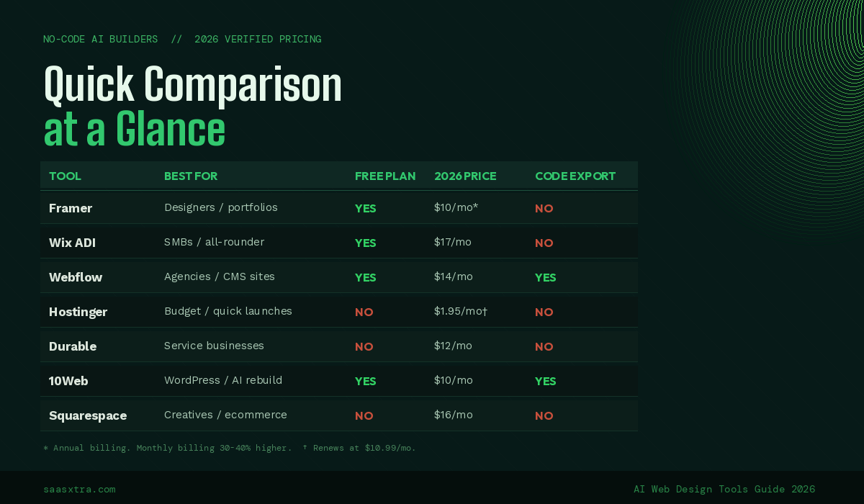Click the TOOL column header
Image resolution: width=864 pixels, height=504 pixels.
65,176
